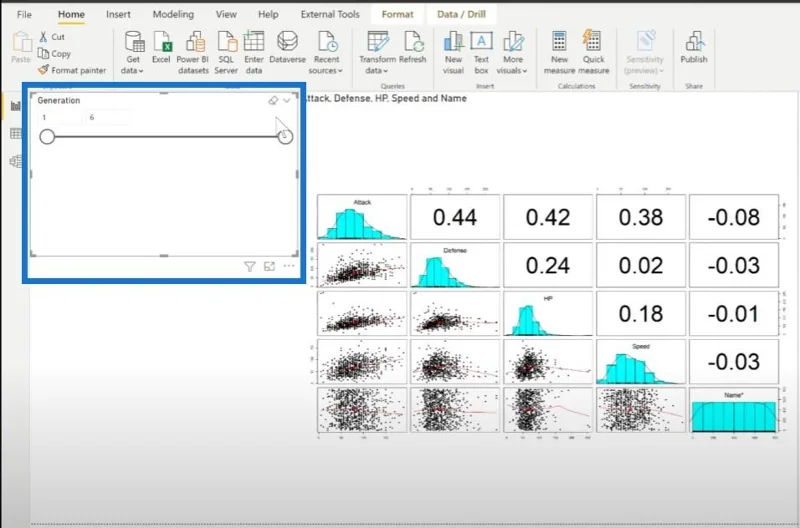Click the 0.42 correlation cell
Image resolution: width=800 pixels, height=528 pixels.
coord(548,217)
